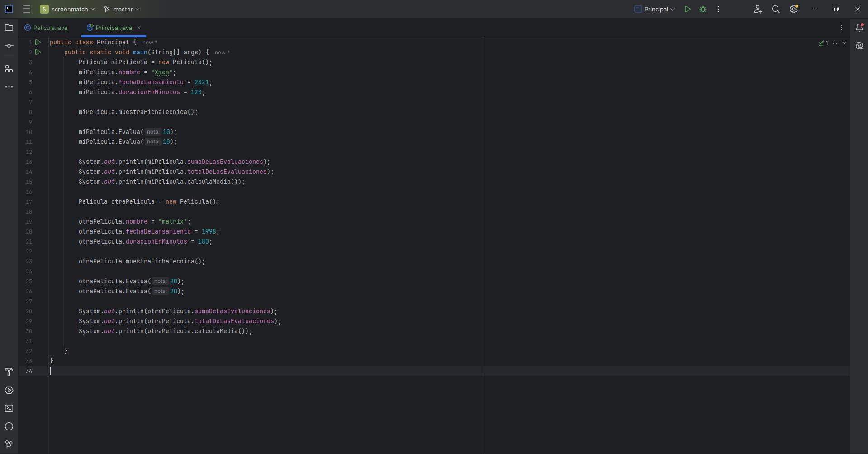Switch to the Pelicula.java tab
This screenshot has width=868, height=454.
point(46,28)
